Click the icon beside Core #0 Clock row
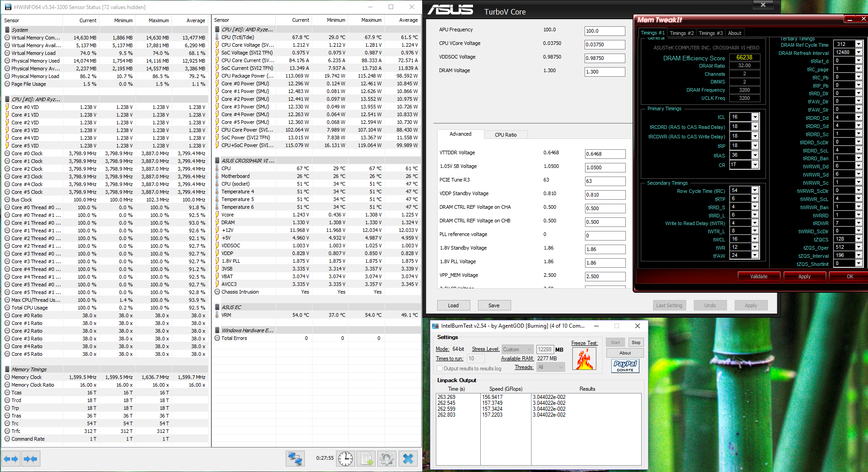Image resolution: width=868 pixels, height=472 pixels. [7, 153]
